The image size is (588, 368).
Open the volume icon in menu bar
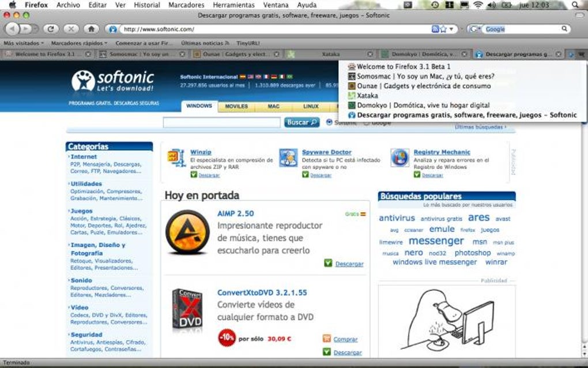tap(492, 5)
